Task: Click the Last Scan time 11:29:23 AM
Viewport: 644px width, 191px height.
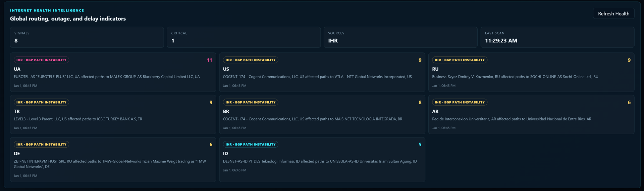Action: [501, 41]
